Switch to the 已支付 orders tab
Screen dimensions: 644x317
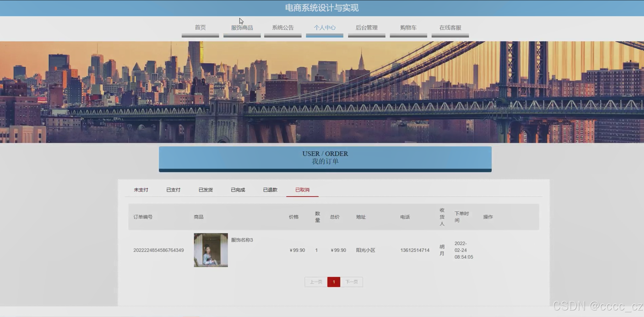tap(173, 190)
